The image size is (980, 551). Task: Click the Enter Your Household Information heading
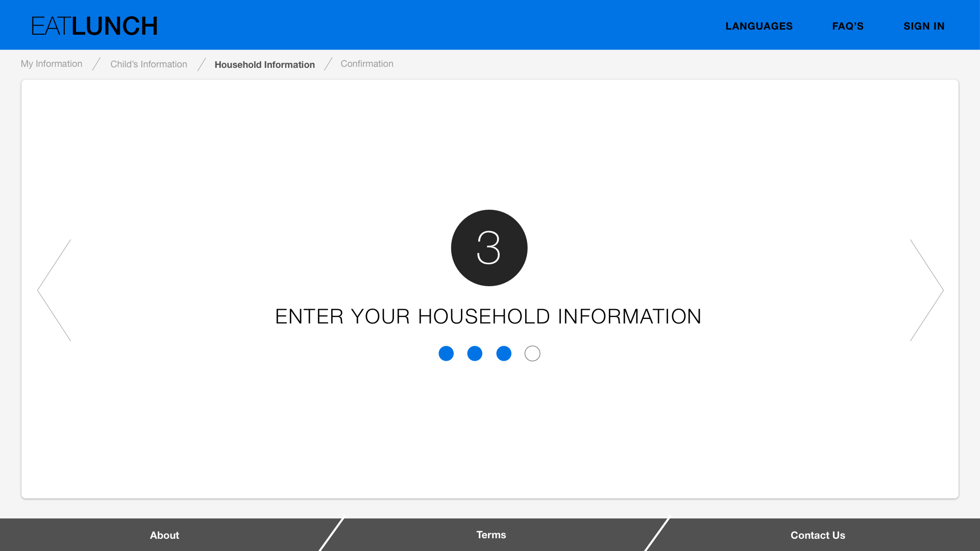click(488, 316)
